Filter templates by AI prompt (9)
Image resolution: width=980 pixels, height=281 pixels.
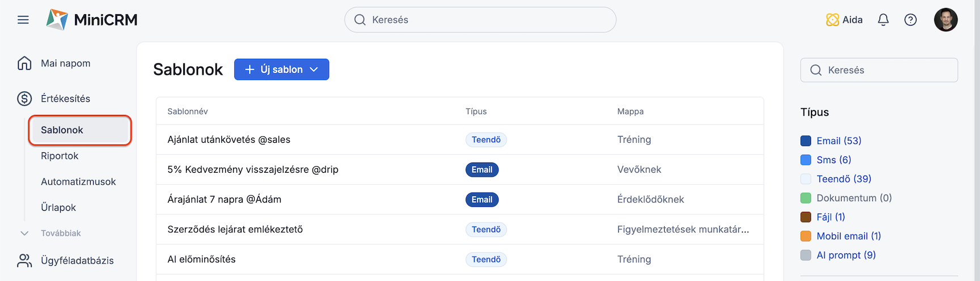click(x=846, y=255)
